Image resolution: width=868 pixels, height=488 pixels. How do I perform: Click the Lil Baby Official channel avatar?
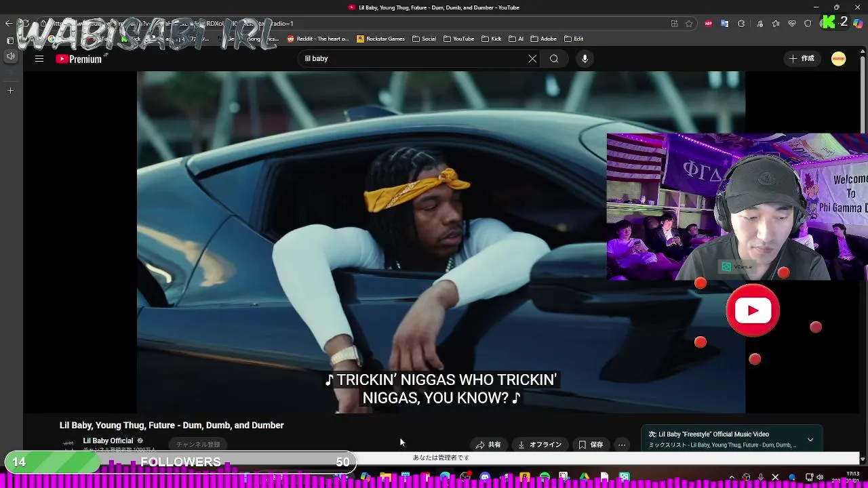point(68,445)
